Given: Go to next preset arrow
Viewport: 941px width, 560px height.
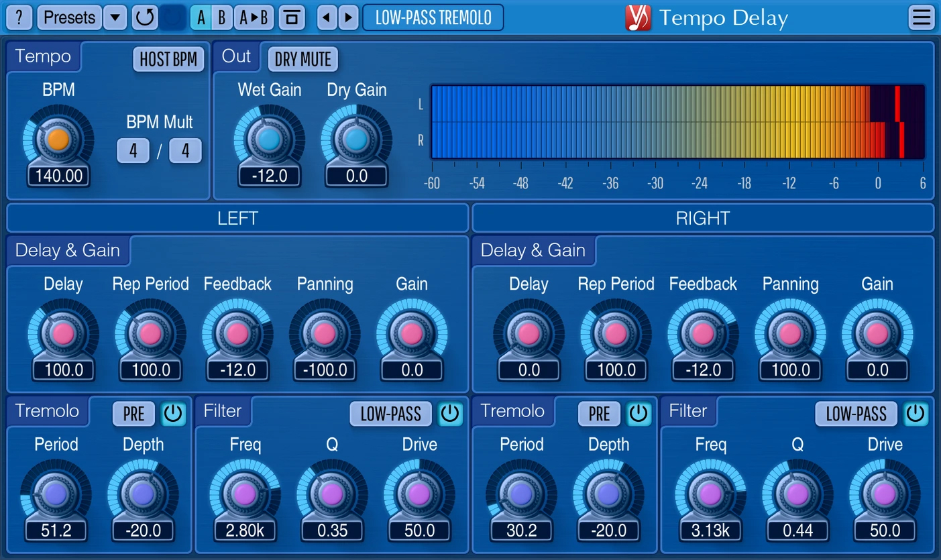Looking at the screenshot, I should click(x=348, y=17).
